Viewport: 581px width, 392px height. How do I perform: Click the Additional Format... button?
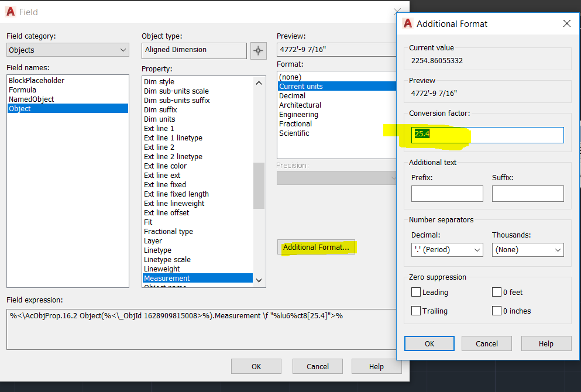point(316,247)
